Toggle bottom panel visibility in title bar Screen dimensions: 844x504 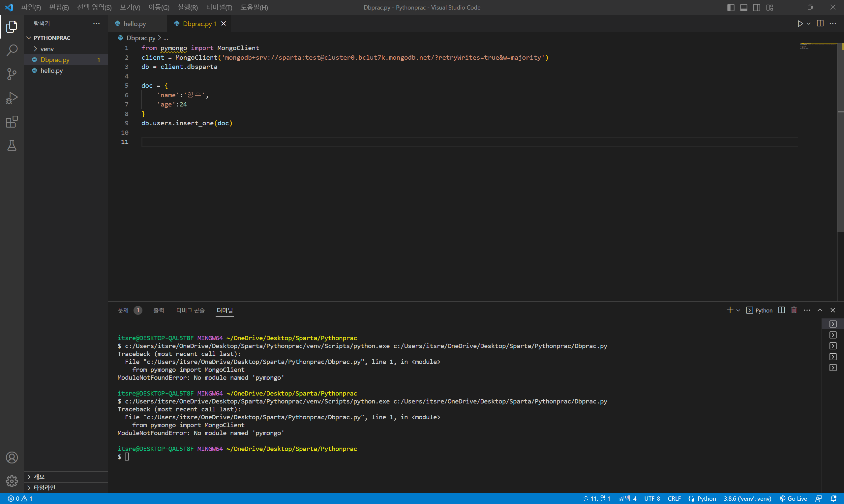tap(744, 8)
